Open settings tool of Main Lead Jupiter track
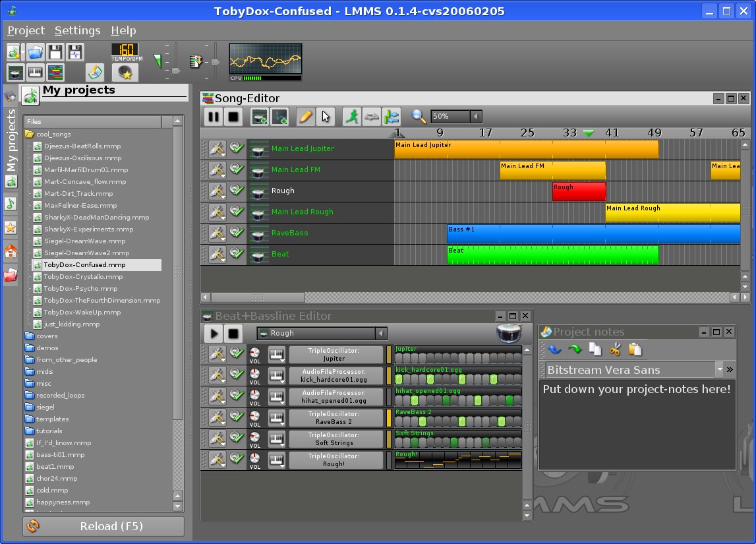 click(218, 148)
